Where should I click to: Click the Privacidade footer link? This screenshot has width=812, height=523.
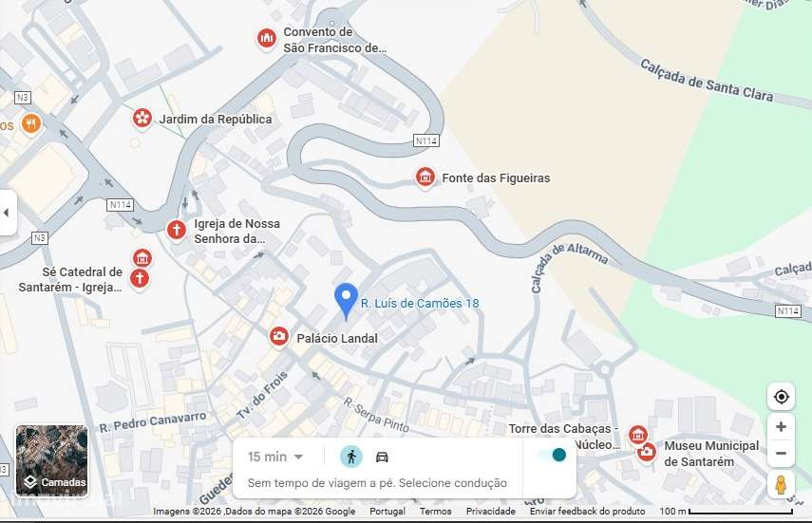tap(490, 511)
